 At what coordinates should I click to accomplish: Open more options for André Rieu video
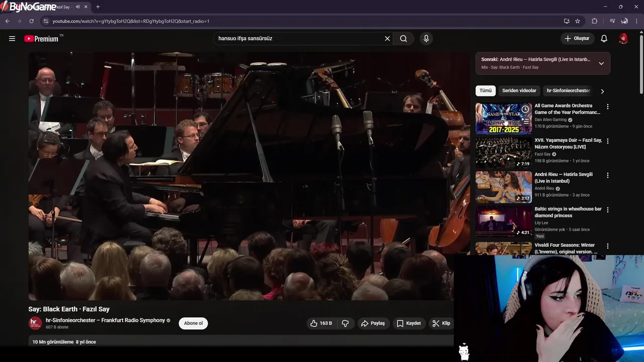608,175
